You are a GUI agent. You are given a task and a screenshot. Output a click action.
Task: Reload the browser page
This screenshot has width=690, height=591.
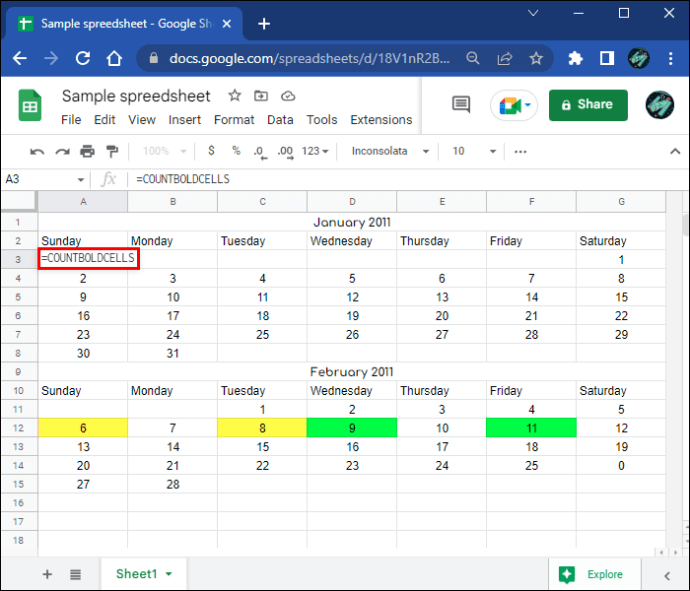83,58
